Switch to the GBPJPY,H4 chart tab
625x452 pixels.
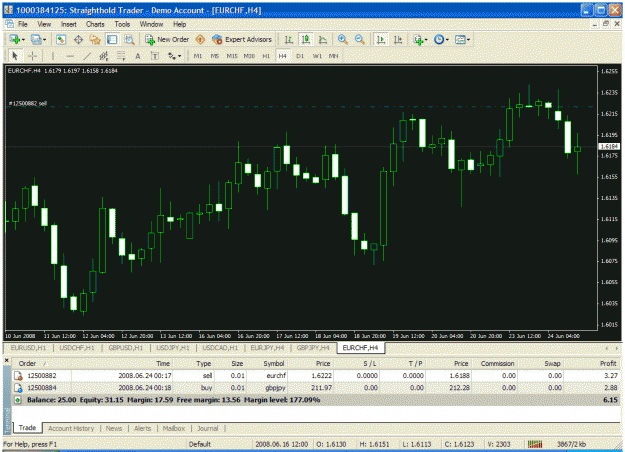tap(313, 348)
